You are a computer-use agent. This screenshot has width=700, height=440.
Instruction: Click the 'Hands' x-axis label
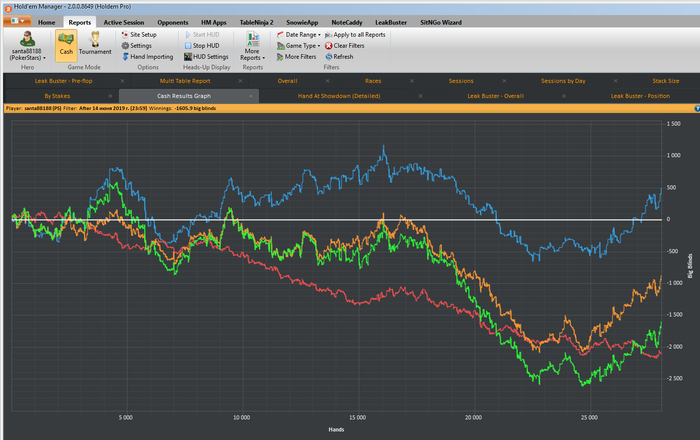[x=336, y=429]
